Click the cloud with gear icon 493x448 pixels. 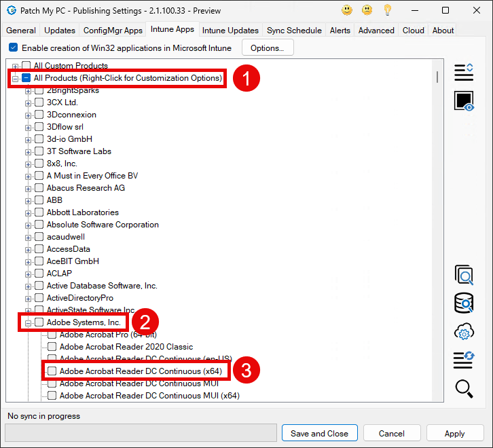tap(464, 332)
